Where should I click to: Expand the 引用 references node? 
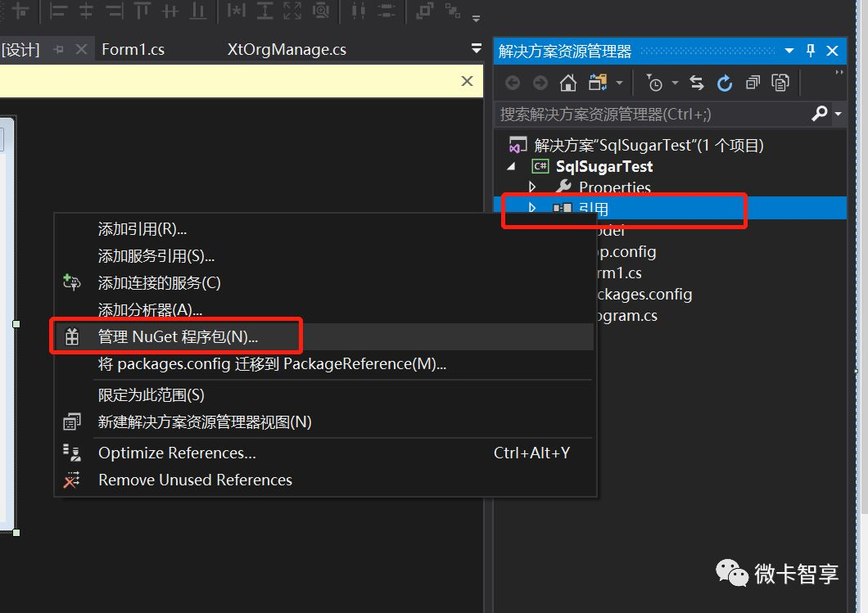click(x=532, y=208)
